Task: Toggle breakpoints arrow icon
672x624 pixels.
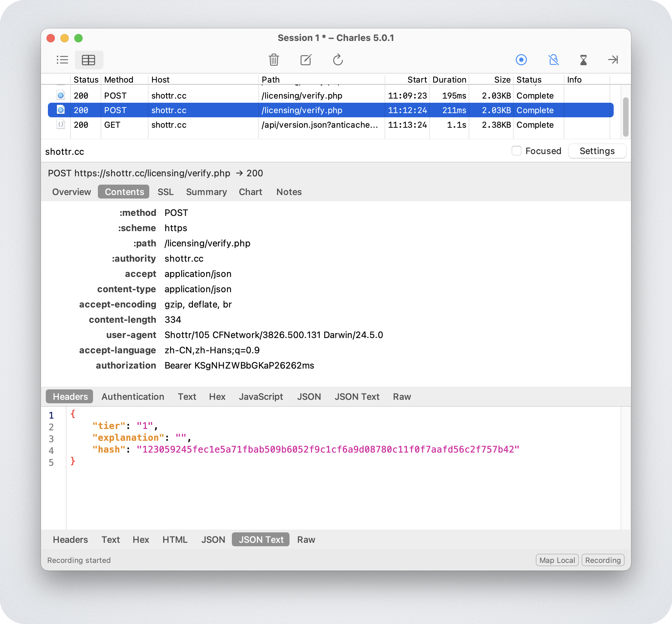Action: pos(613,60)
